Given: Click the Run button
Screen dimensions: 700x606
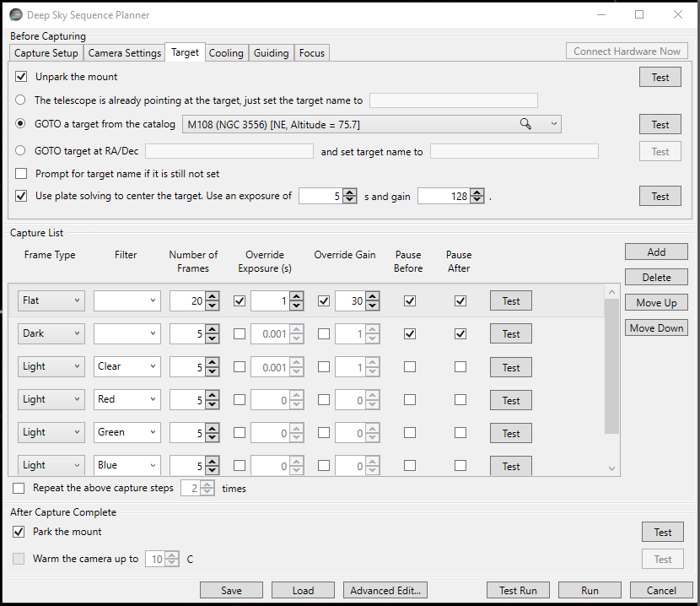Looking at the screenshot, I should (590, 590).
